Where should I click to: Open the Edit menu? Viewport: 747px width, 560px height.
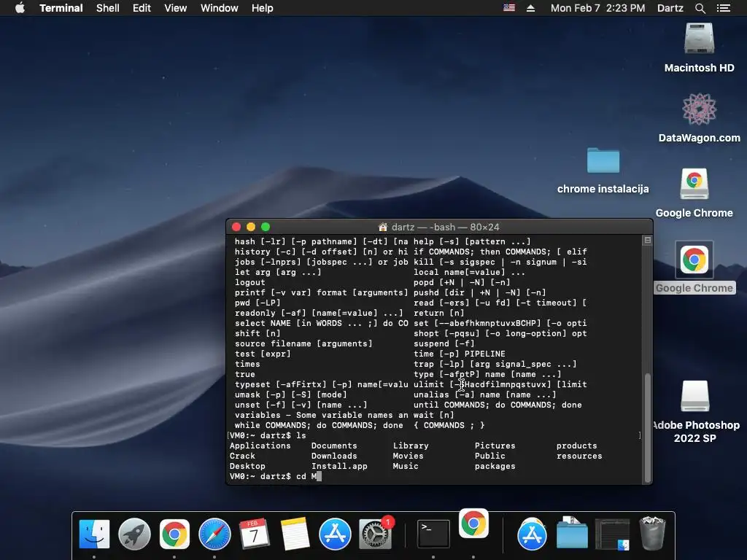[142, 8]
